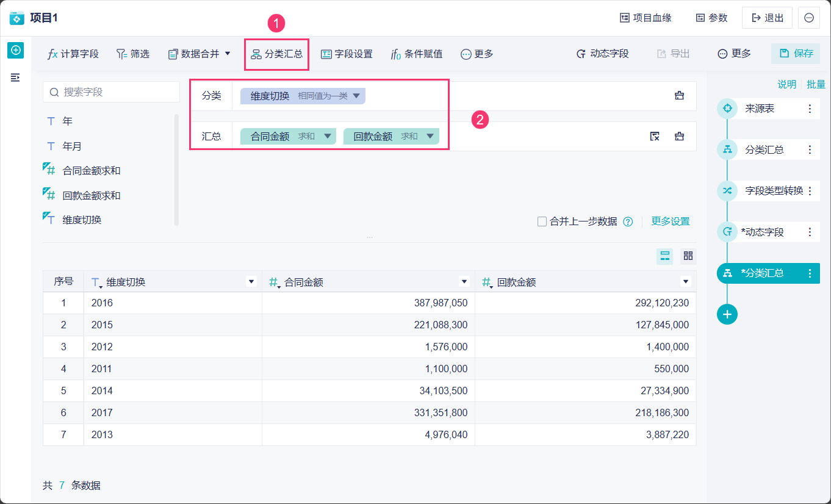Click the add step plus icon in left sidebar
831x504 pixels.
15,51
